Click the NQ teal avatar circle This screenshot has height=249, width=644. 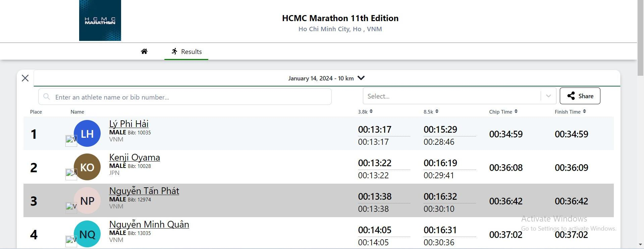click(87, 234)
